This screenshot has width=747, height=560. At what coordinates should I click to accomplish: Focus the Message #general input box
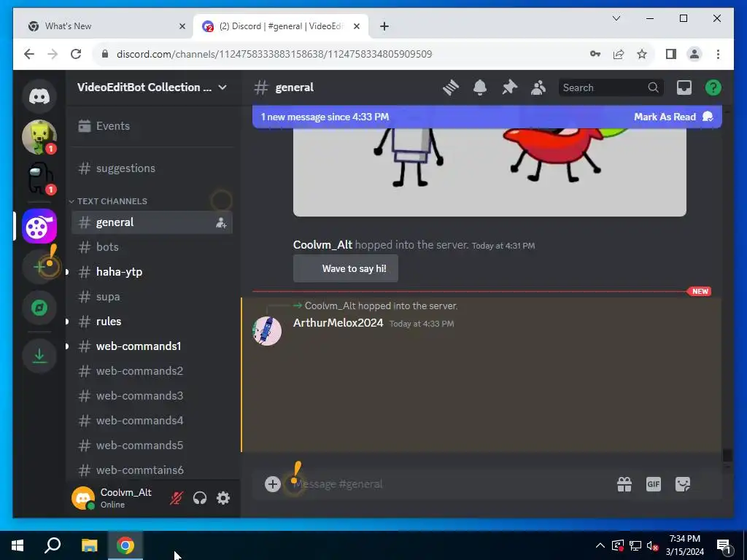448,484
